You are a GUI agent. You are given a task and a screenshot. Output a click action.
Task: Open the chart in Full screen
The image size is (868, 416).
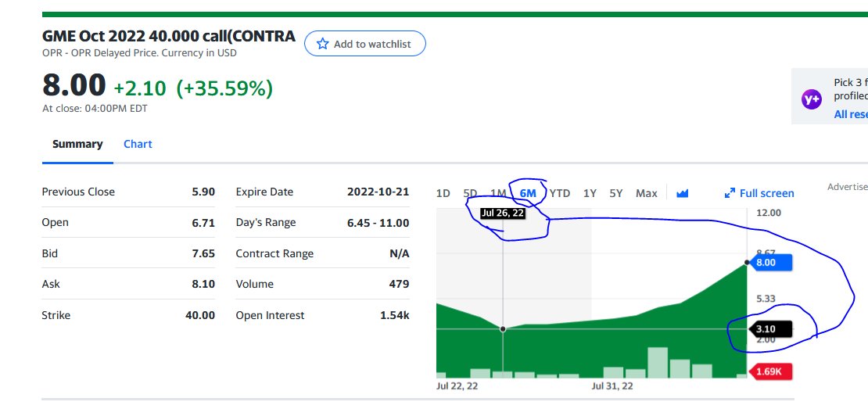tap(759, 193)
